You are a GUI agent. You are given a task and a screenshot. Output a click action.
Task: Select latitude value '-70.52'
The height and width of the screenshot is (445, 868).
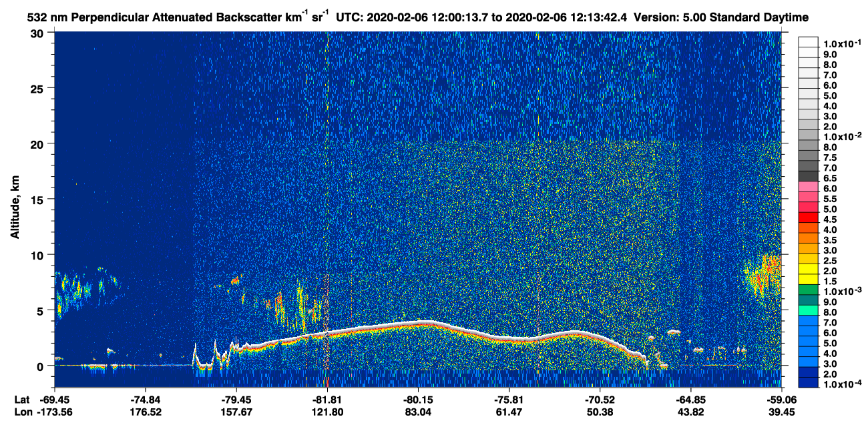tap(600, 400)
